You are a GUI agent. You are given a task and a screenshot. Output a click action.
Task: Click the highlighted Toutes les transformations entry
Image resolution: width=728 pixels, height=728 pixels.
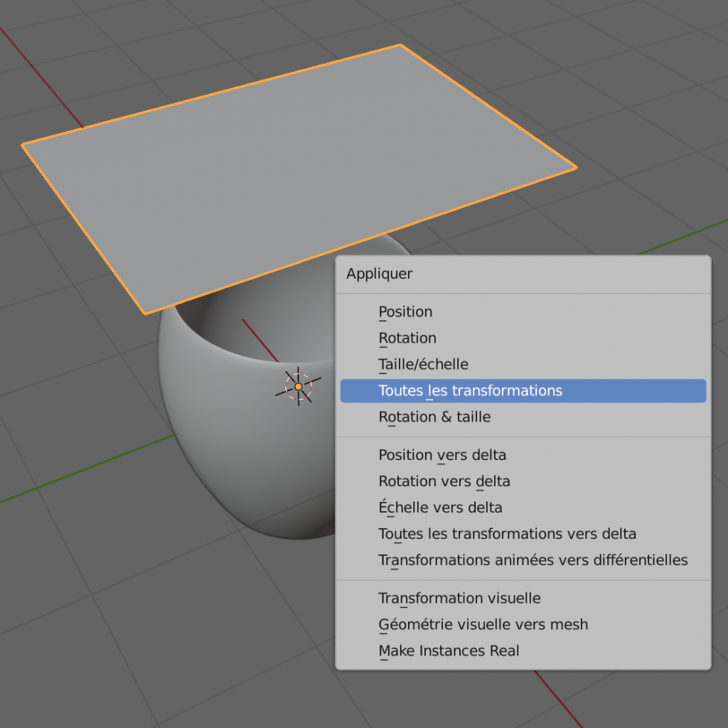pos(470,391)
